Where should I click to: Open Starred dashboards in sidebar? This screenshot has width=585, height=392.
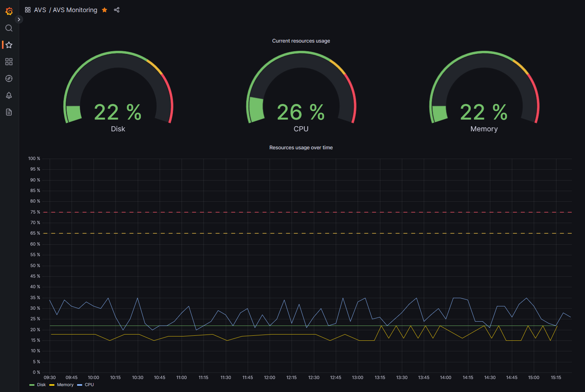(9, 45)
